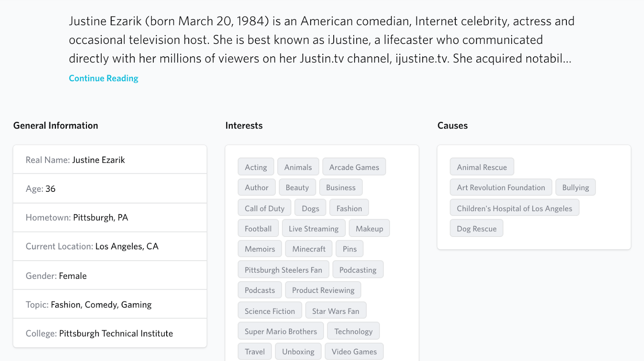644x361 pixels.
Task: Click the Animal Rescue cause tag
Action: [481, 167]
